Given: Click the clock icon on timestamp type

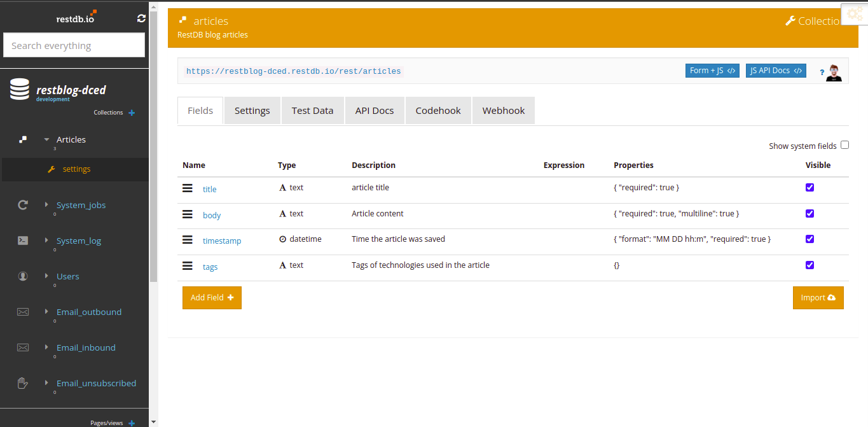Looking at the screenshot, I should [x=283, y=239].
